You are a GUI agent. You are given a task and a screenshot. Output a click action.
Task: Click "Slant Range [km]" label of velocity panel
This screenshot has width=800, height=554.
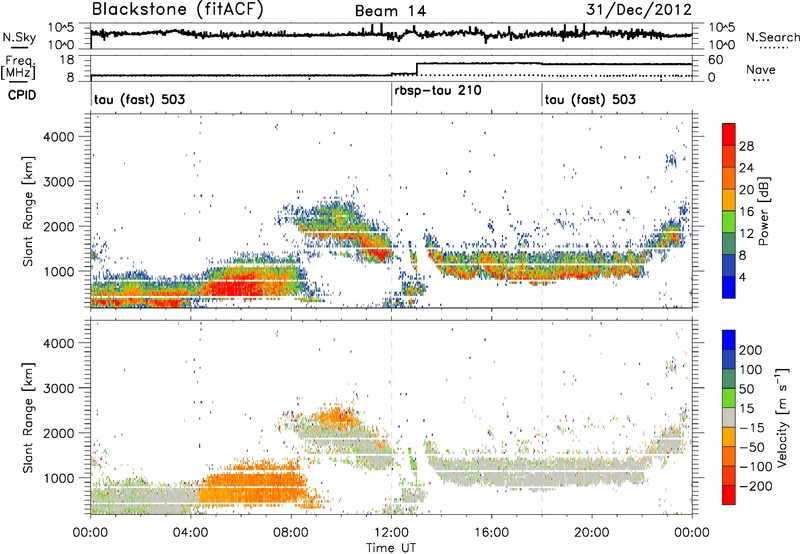tap(28, 418)
